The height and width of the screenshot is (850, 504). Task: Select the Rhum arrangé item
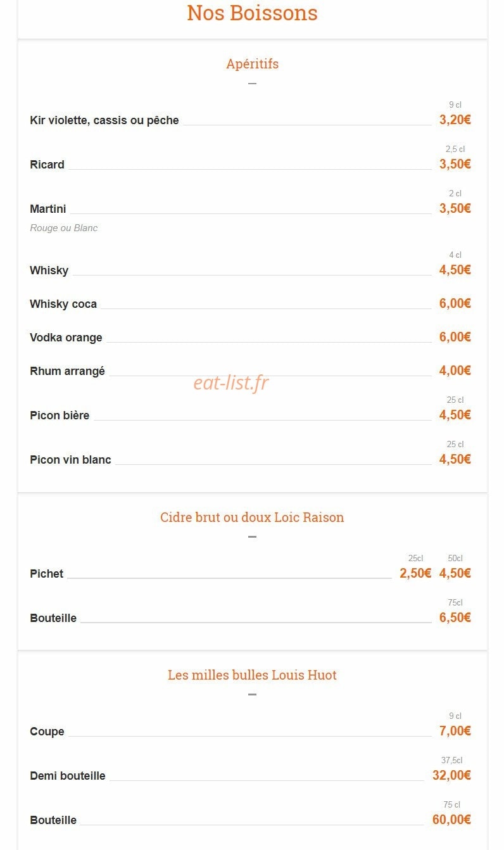(x=67, y=371)
